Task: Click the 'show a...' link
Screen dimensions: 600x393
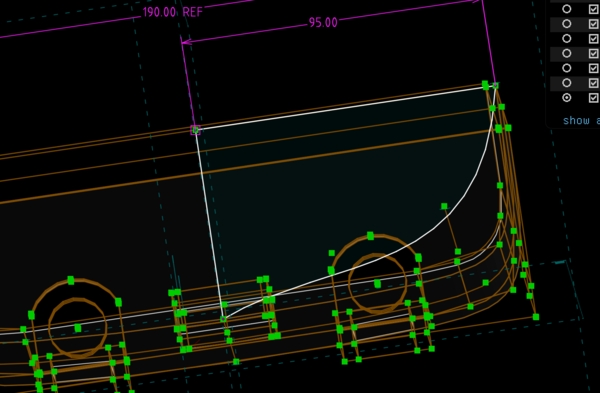Action: [x=581, y=121]
